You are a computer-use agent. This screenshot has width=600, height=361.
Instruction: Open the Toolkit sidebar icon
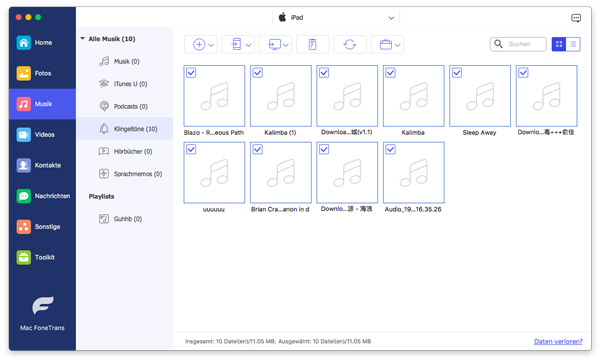pos(24,257)
